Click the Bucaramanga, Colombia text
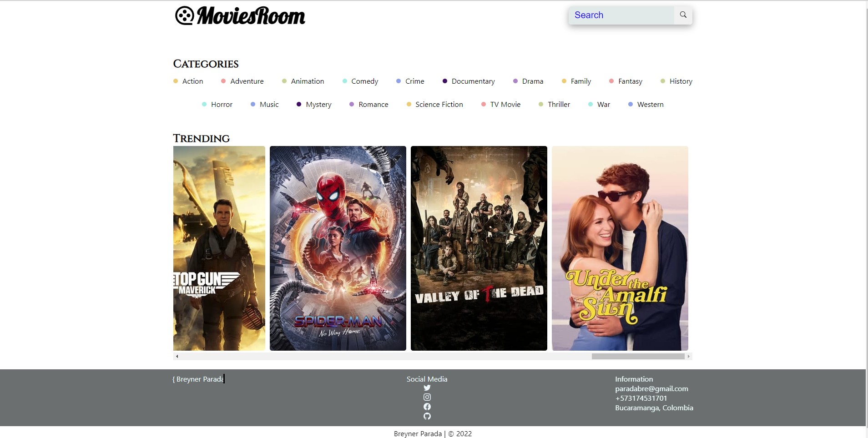 [x=654, y=408]
